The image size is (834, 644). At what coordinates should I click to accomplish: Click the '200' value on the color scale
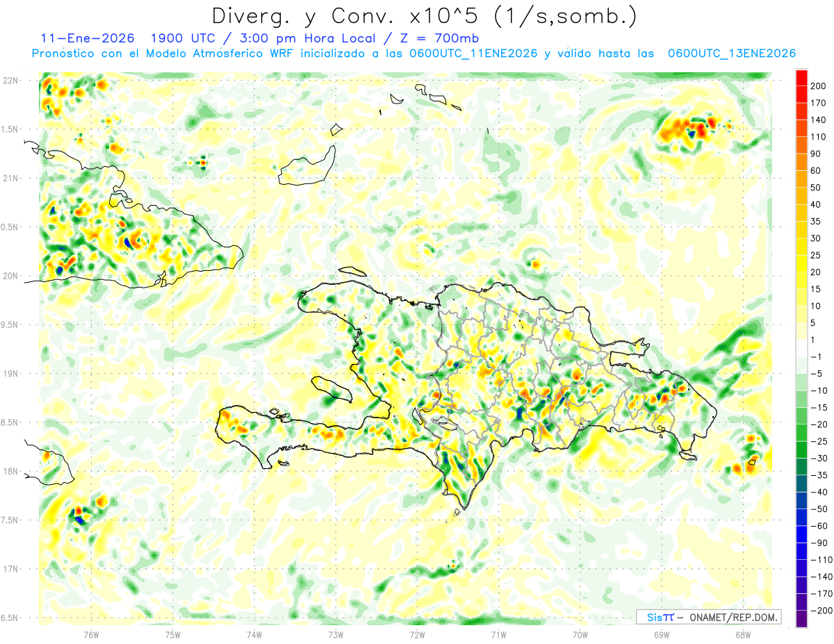[x=819, y=87]
